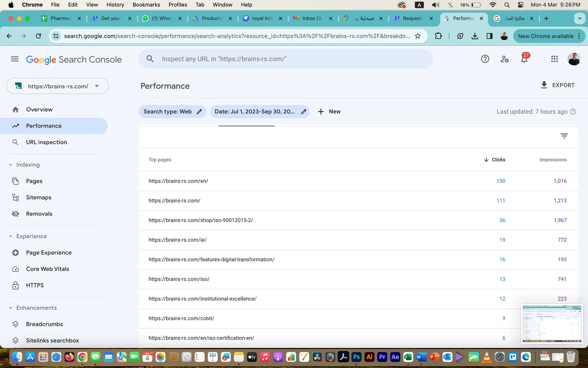Toggle sort order on Clicks column
Screen dimensions: 588x368
coord(495,160)
